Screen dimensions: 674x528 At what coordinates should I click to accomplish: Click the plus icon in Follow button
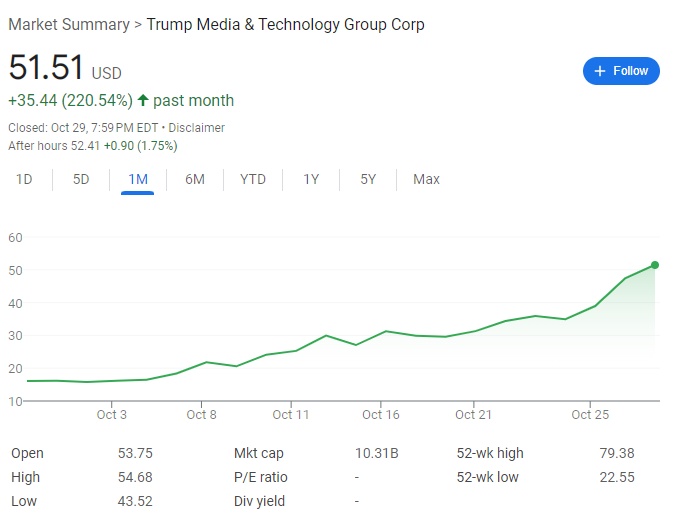click(600, 71)
